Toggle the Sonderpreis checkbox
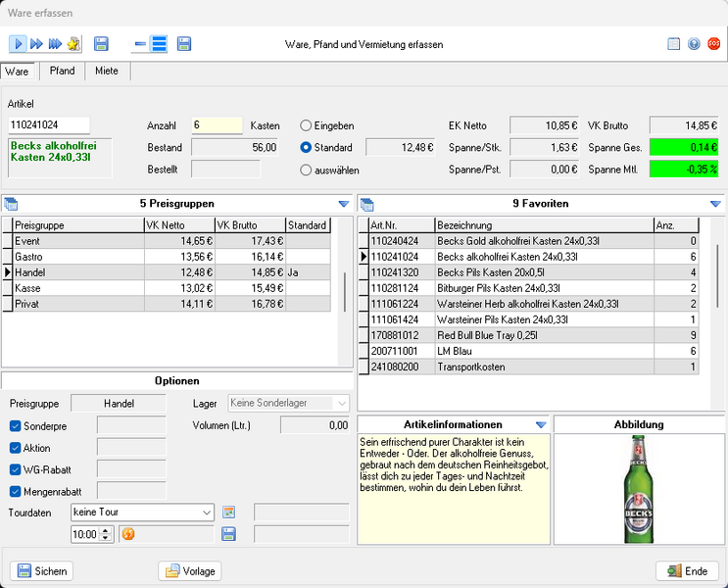 point(16,426)
